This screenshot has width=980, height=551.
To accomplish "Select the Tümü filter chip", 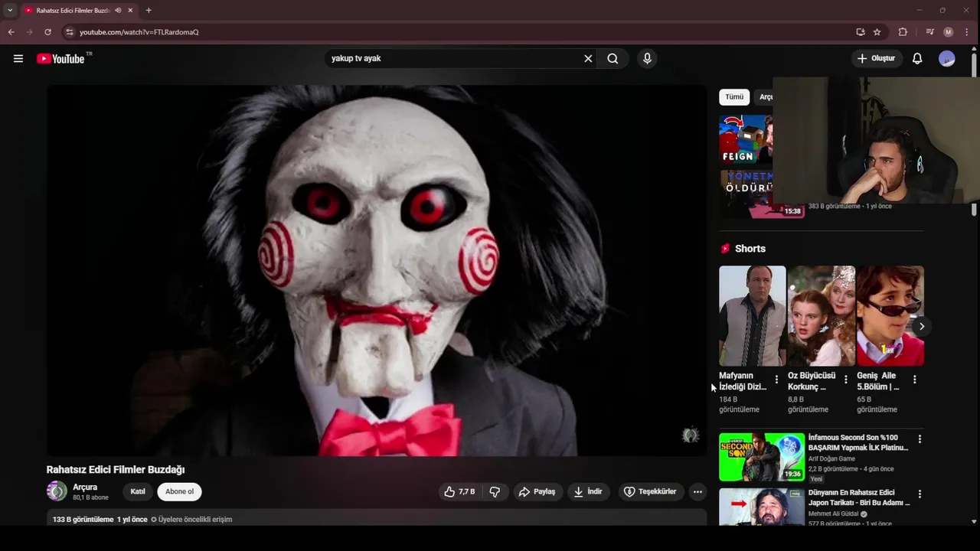I will [734, 97].
